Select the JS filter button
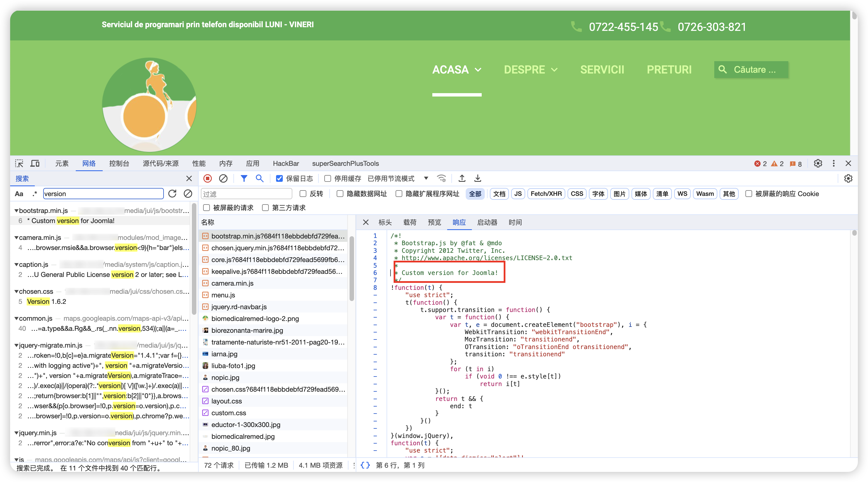The height and width of the screenshot is (482, 868). click(518, 194)
